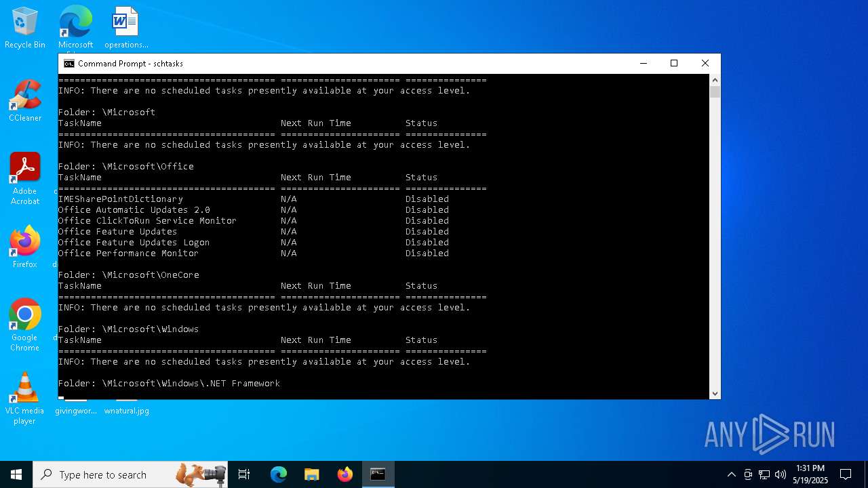This screenshot has height=488, width=868.
Task: Show hidden tray icons chevron
Action: pyautogui.click(x=731, y=474)
